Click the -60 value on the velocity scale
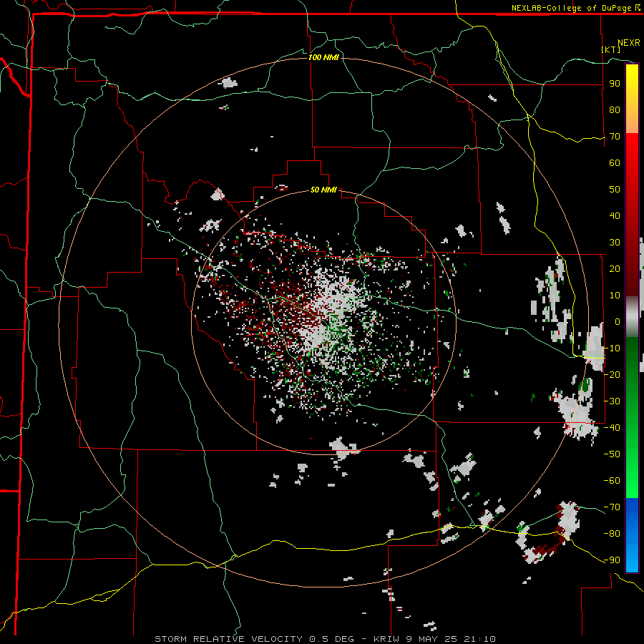The image size is (644, 644). (x=612, y=481)
